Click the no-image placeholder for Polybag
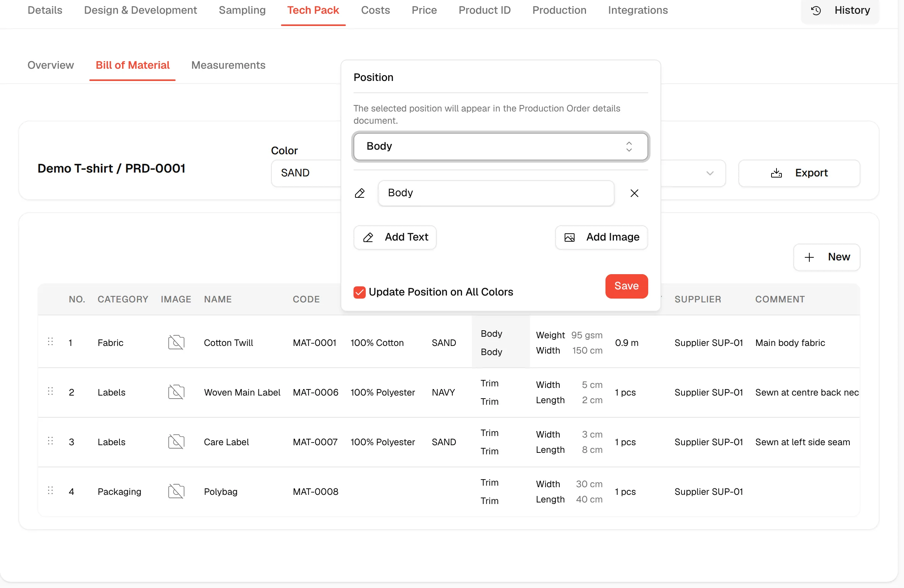 tap(176, 491)
